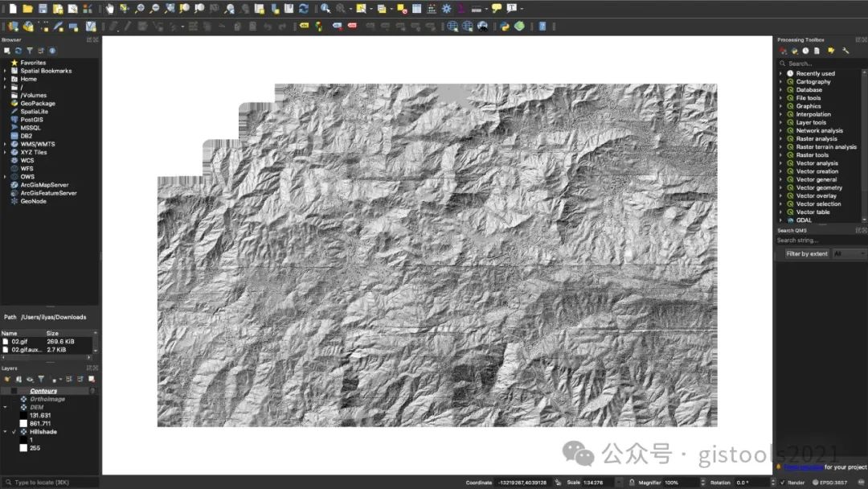Click the white 255 Hillshade swatch
The image size is (868, 489).
(23, 448)
